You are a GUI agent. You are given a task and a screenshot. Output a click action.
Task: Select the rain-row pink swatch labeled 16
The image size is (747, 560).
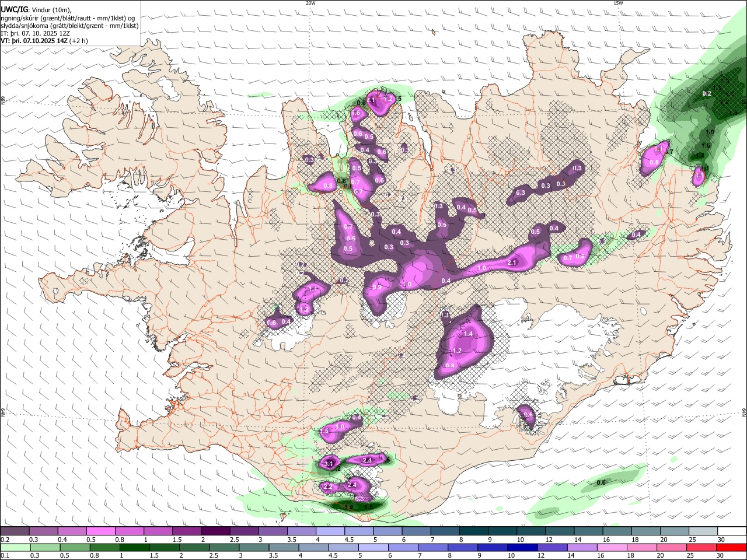tap(612, 547)
